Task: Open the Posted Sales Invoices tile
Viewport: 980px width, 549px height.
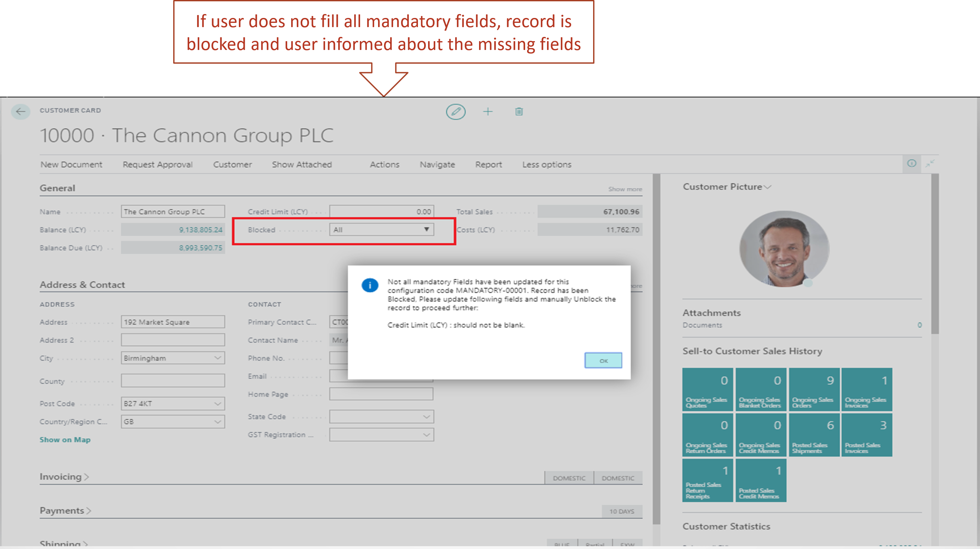Action: pos(867,435)
